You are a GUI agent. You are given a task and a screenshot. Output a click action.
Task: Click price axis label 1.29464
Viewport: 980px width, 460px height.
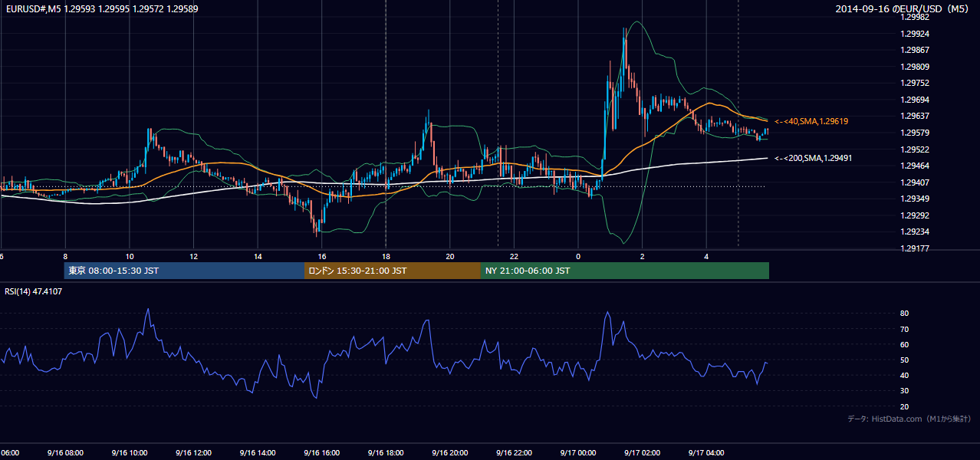coord(913,166)
